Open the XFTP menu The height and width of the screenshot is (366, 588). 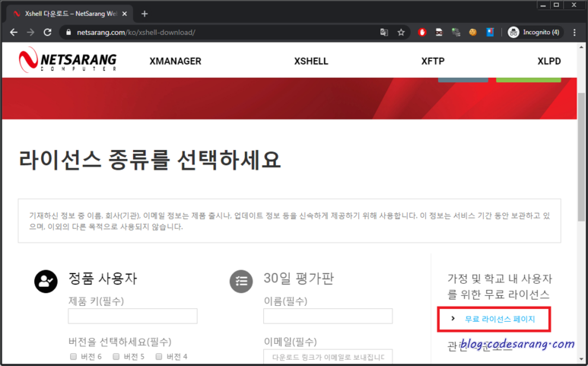point(433,61)
